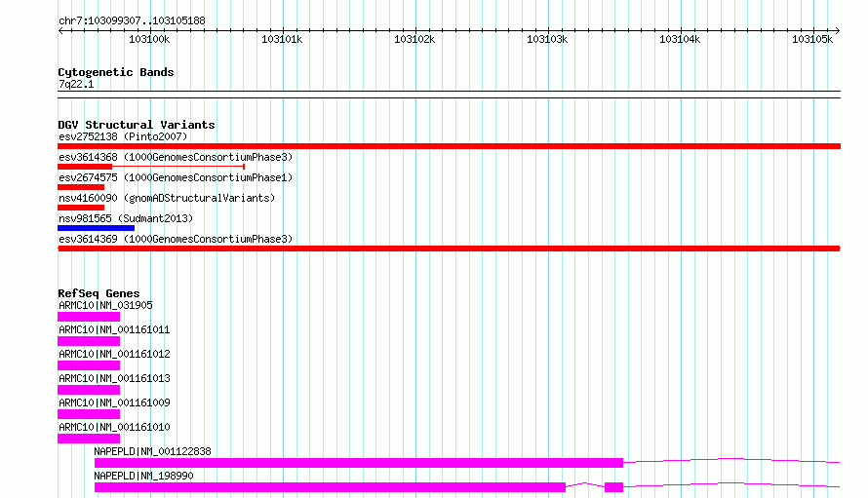Viewport: 868px width, 498px height.
Task: Click the 103100k ruler tick label
Action: tap(149, 39)
